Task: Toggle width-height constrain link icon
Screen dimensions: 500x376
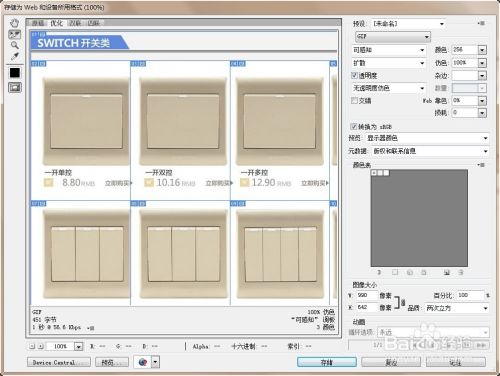Action: point(403,303)
